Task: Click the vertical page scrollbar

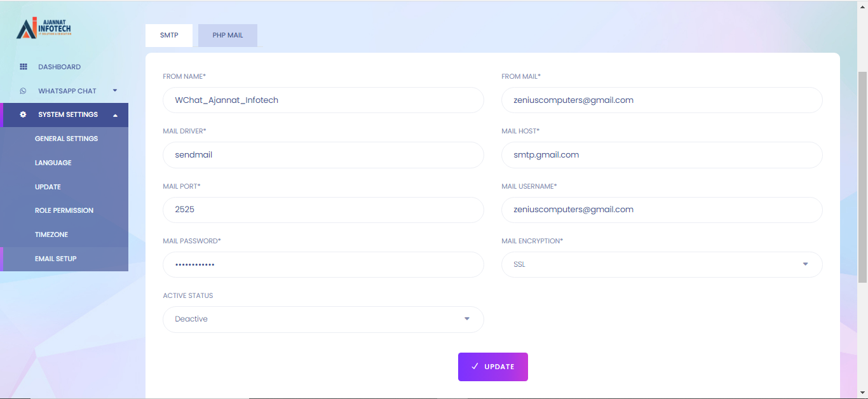Action: pyautogui.click(x=862, y=178)
